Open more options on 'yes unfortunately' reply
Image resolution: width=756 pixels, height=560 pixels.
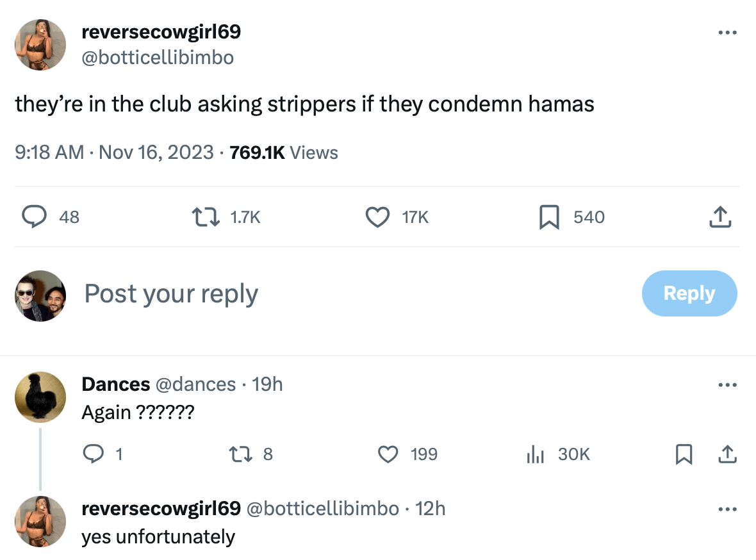click(x=727, y=509)
